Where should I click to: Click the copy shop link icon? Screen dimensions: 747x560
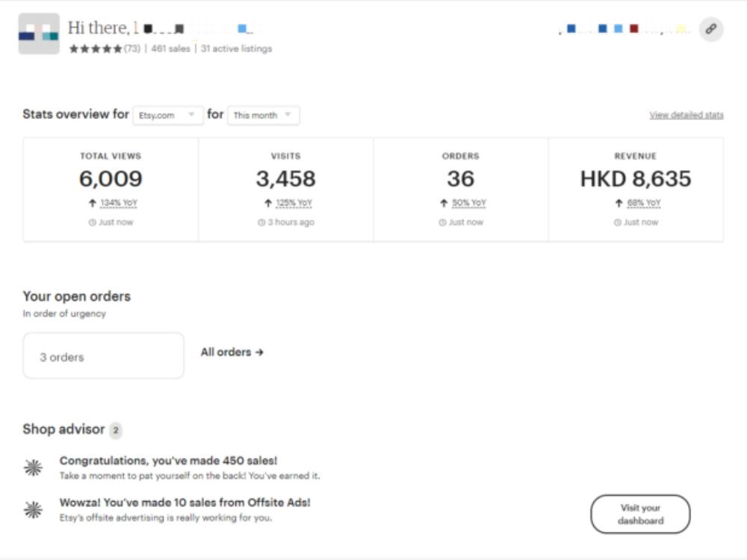click(x=711, y=29)
